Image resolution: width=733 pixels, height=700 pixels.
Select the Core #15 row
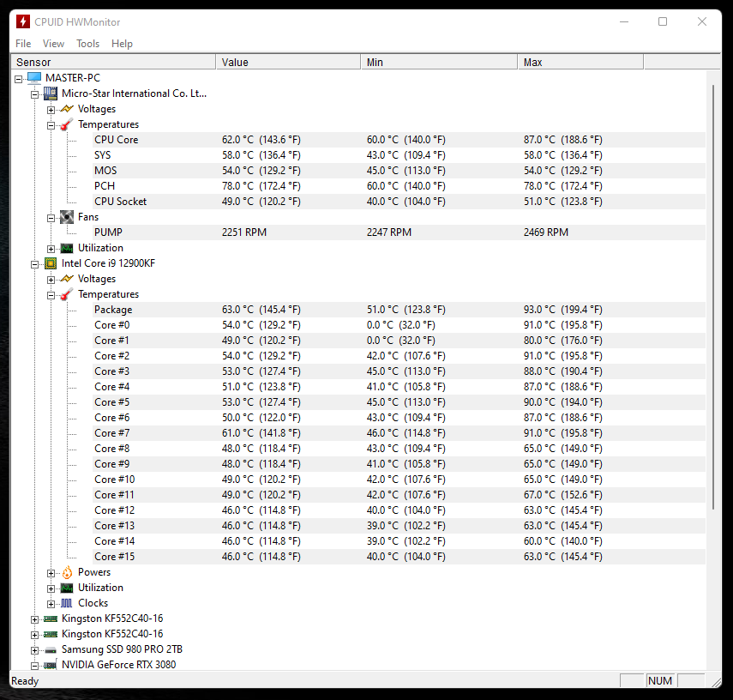pos(399,557)
